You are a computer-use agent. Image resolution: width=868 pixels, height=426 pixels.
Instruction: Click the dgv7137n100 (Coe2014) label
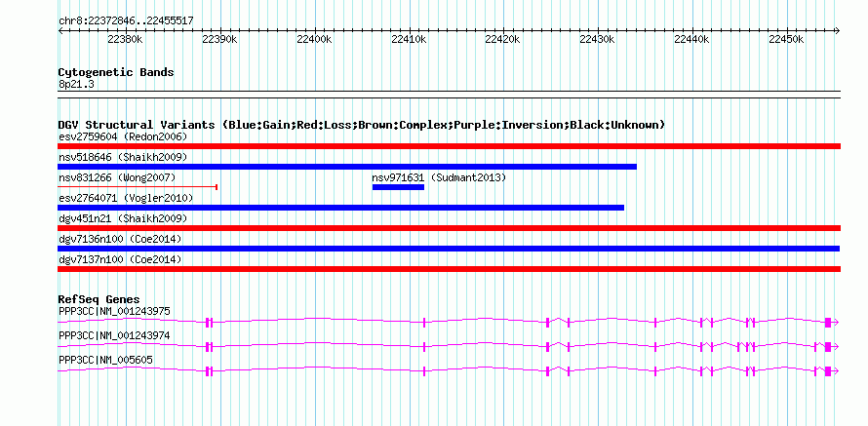click(120, 259)
